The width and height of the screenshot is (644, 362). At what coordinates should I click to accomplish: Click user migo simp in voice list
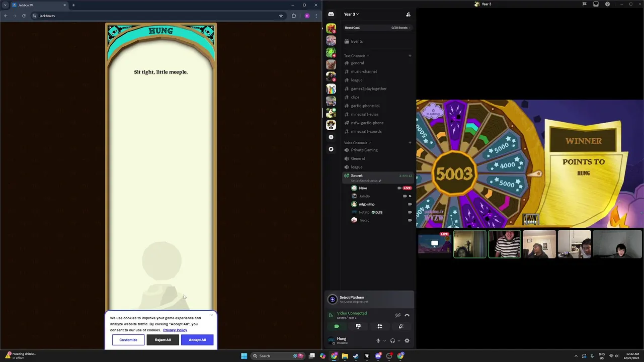click(x=381, y=204)
